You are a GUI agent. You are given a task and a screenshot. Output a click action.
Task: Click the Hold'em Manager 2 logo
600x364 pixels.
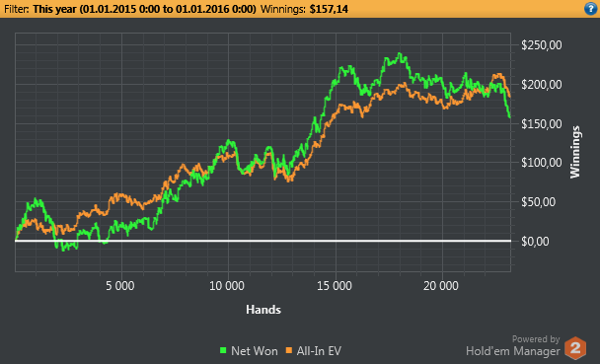pyautogui.click(x=575, y=348)
